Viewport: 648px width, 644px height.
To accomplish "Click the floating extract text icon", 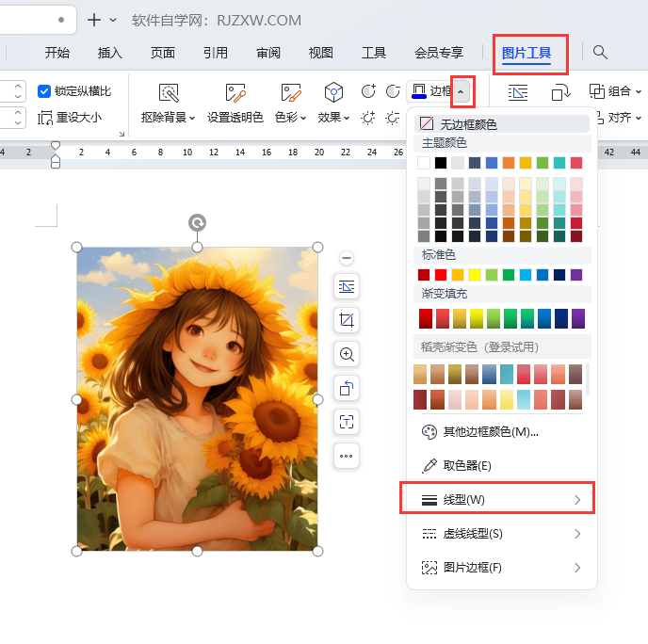I will pos(347,422).
